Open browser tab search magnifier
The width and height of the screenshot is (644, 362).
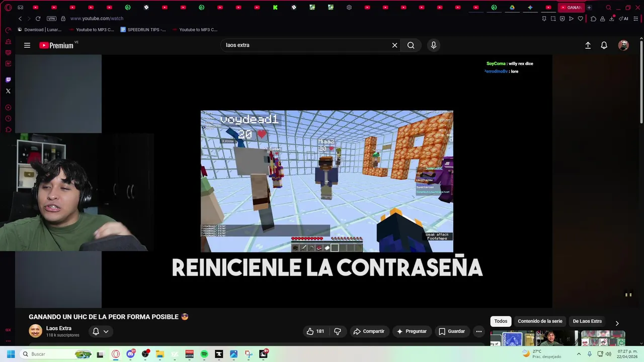[x=608, y=8]
